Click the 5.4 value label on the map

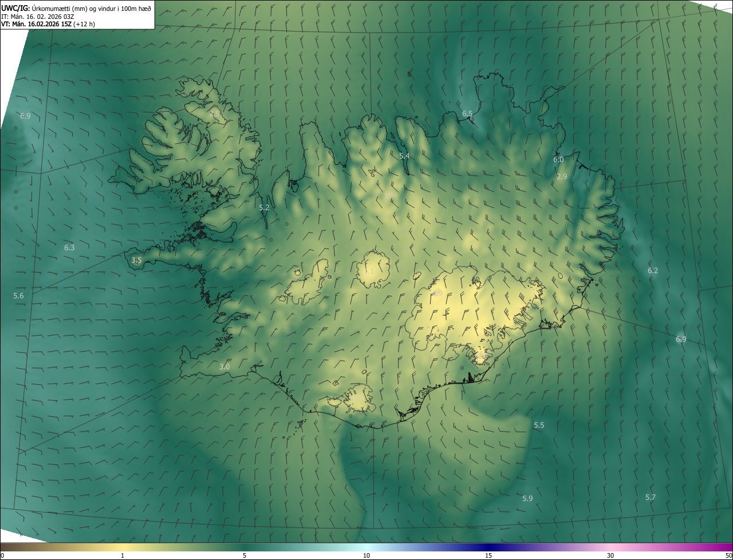404,156
